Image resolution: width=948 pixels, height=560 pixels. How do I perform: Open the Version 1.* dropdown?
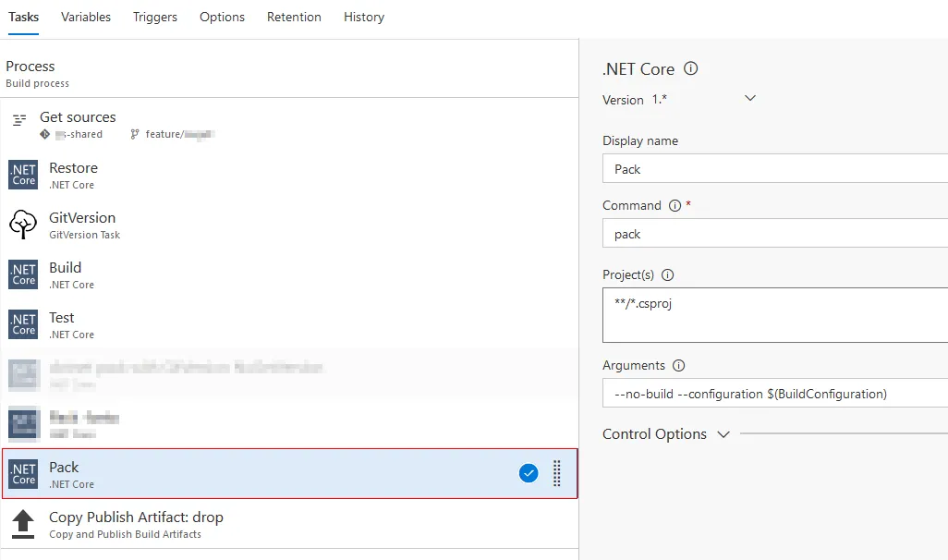(749, 99)
